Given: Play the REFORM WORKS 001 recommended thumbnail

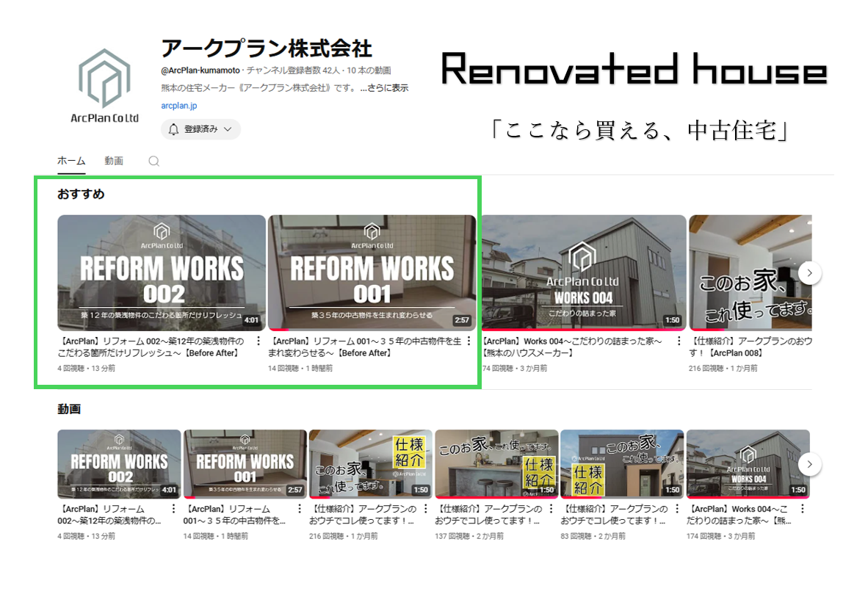Looking at the screenshot, I should (x=372, y=273).
